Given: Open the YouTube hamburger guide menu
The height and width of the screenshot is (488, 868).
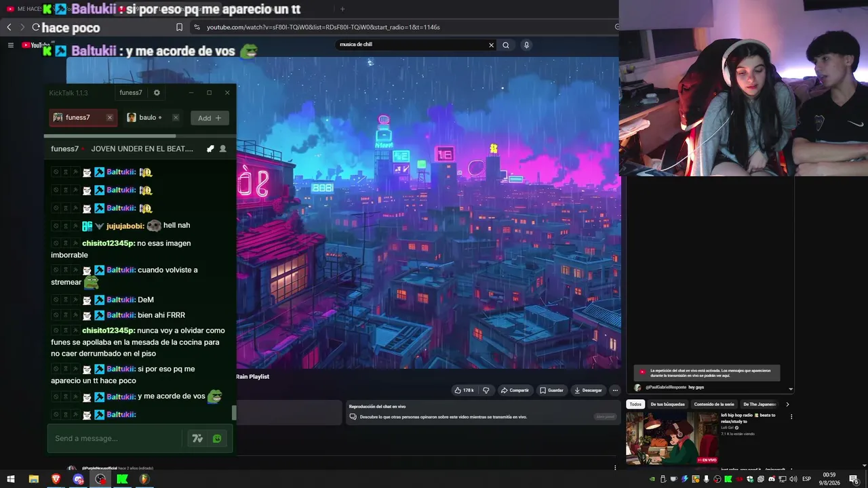Looking at the screenshot, I should click(10, 45).
